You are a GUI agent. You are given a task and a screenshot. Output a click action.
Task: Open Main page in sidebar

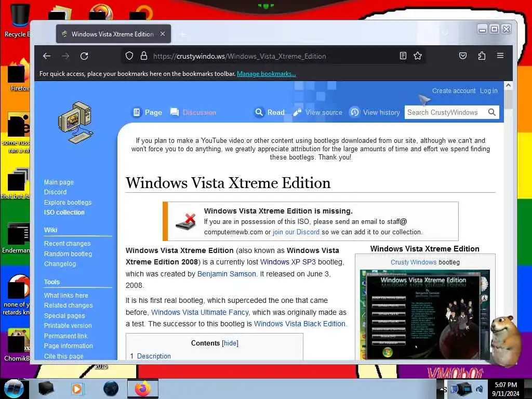tap(59, 182)
